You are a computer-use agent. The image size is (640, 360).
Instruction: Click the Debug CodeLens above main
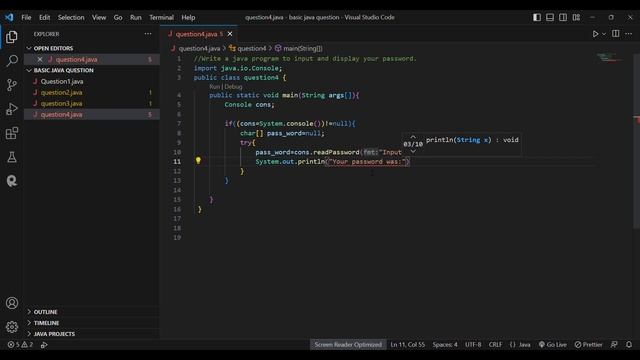(233, 87)
